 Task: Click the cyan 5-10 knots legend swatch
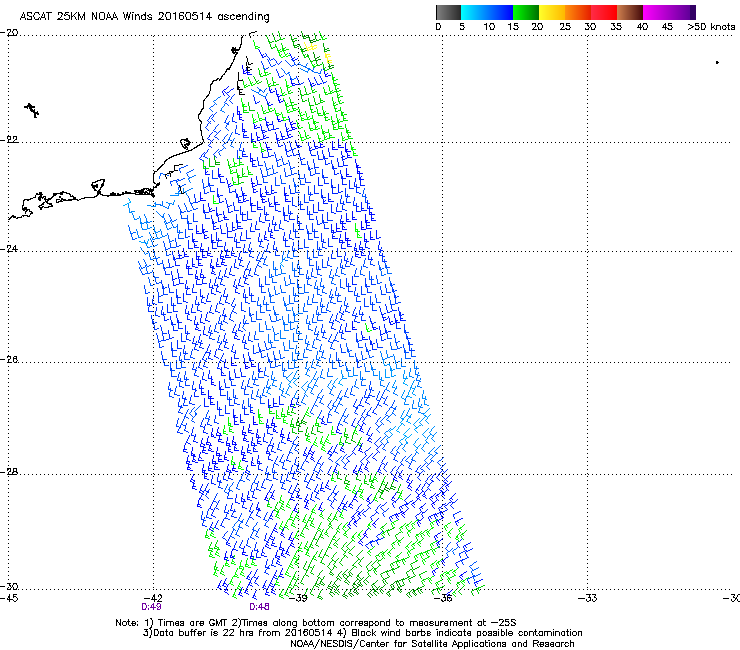point(474,12)
